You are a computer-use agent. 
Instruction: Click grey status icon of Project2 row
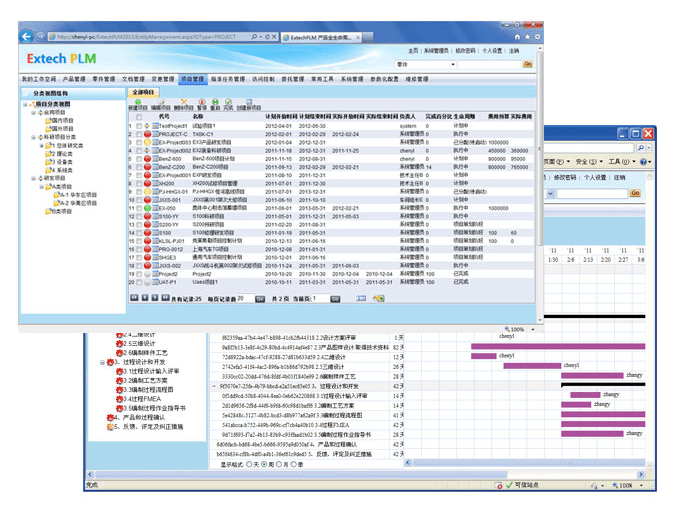(x=148, y=274)
